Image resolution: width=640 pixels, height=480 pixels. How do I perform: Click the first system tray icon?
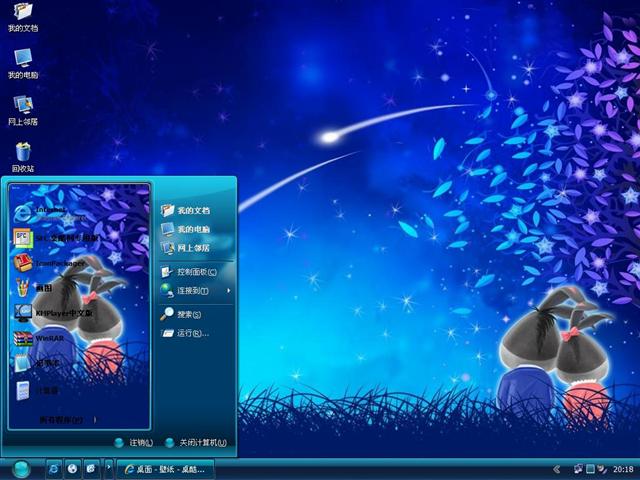click(x=578, y=469)
